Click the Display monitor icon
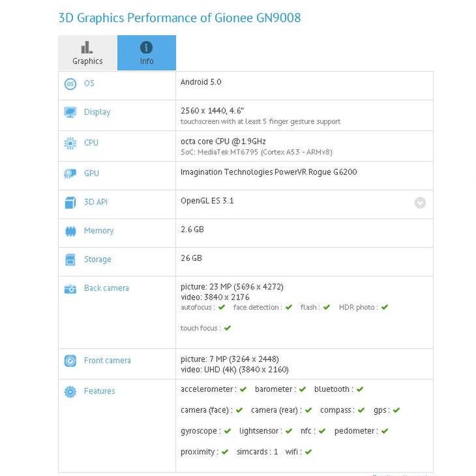The width and height of the screenshot is (476, 476). (x=70, y=112)
